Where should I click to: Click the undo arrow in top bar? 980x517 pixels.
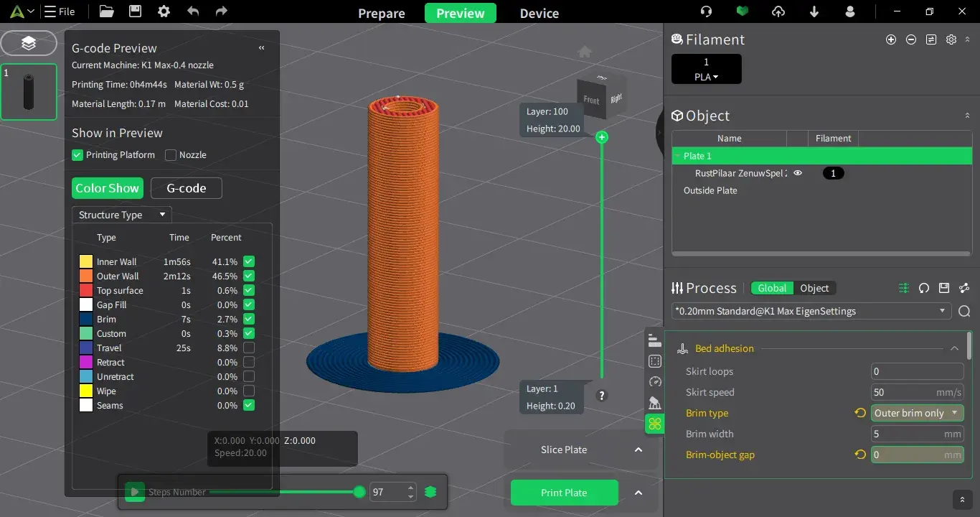click(x=193, y=11)
